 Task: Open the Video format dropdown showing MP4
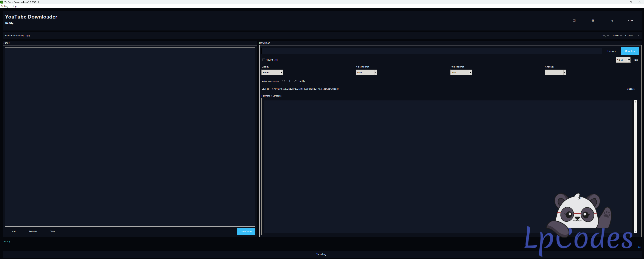[x=366, y=72]
